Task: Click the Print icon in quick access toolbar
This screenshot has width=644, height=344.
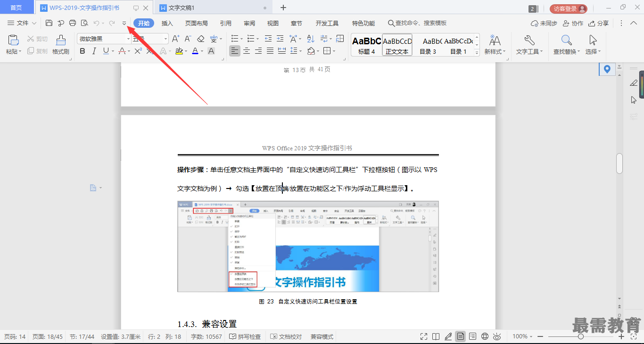Action: click(x=73, y=23)
